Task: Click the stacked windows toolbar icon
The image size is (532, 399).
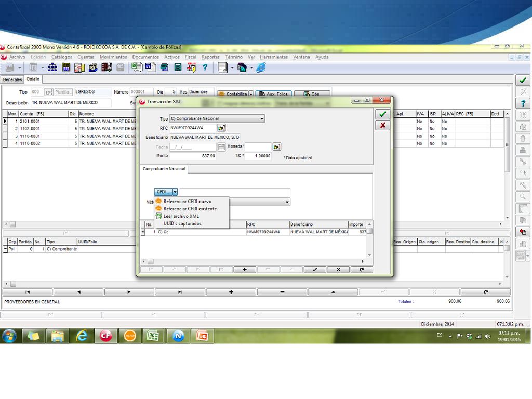Action: point(242,68)
